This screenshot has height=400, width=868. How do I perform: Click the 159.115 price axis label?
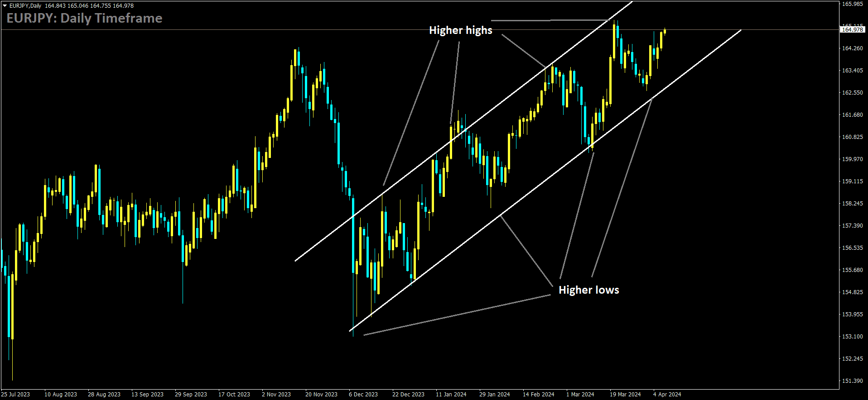852,181
